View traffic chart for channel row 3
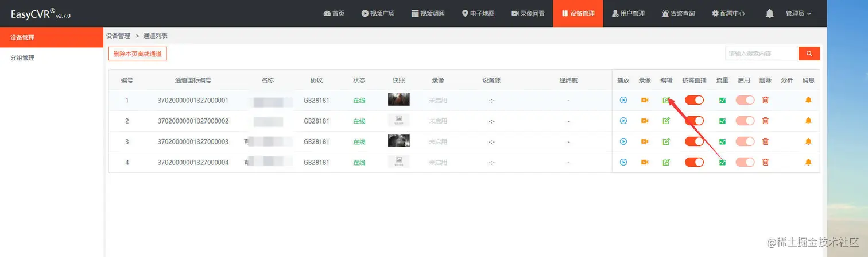Screen dimensions: 868x257 pyautogui.click(x=722, y=141)
